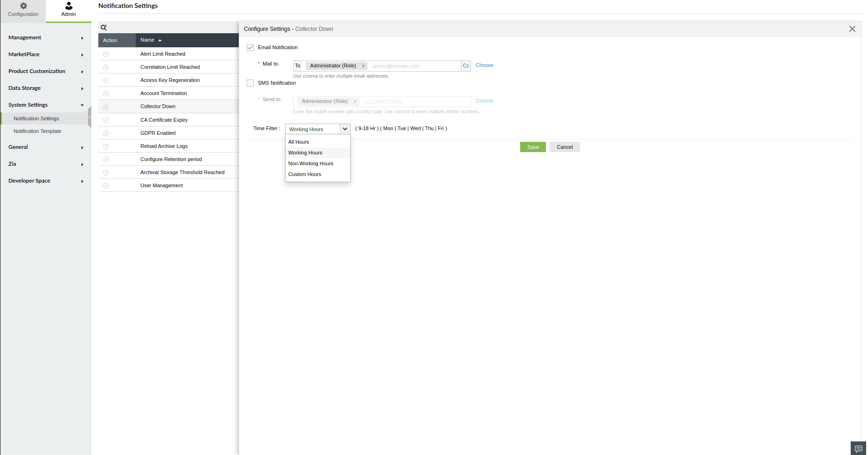This screenshot has width=868, height=455.
Task: Expand the General menu
Action: tap(45, 147)
